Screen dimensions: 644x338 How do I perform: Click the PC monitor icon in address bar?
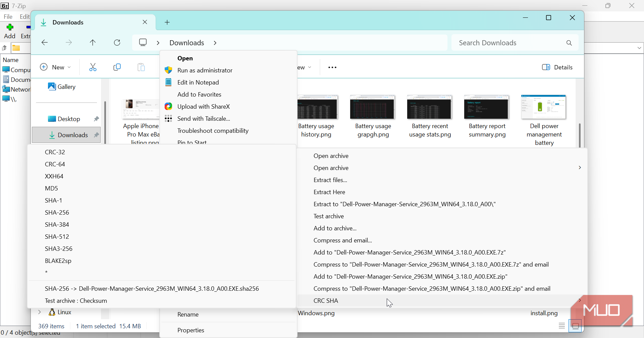tap(143, 43)
